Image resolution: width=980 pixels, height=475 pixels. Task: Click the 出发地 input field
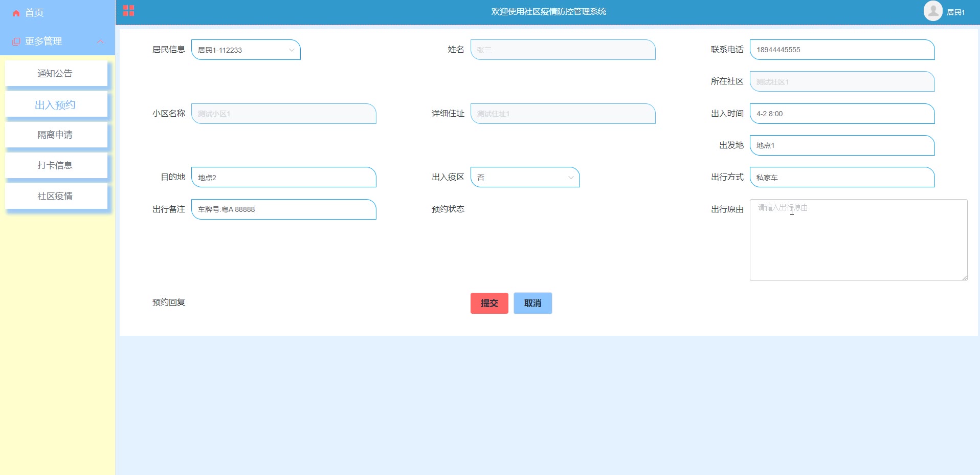click(x=842, y=145)
